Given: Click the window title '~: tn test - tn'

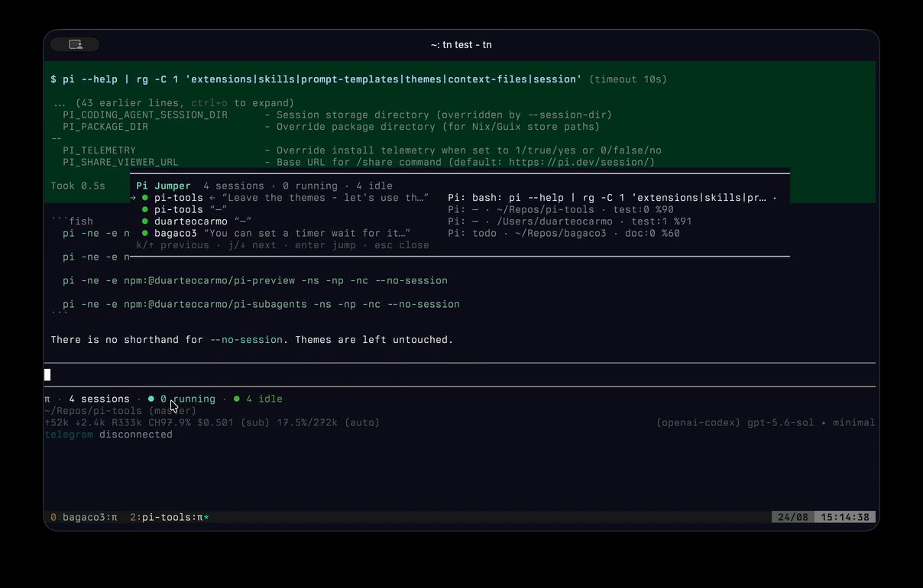Looking at the screenshot, I should pos(461,45).
